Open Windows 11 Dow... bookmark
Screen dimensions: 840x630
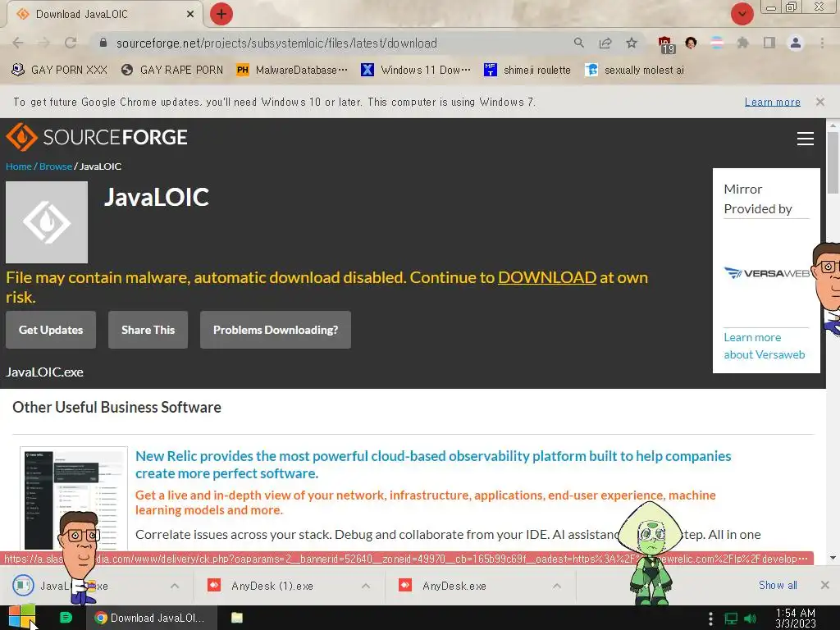coord(416,70)
